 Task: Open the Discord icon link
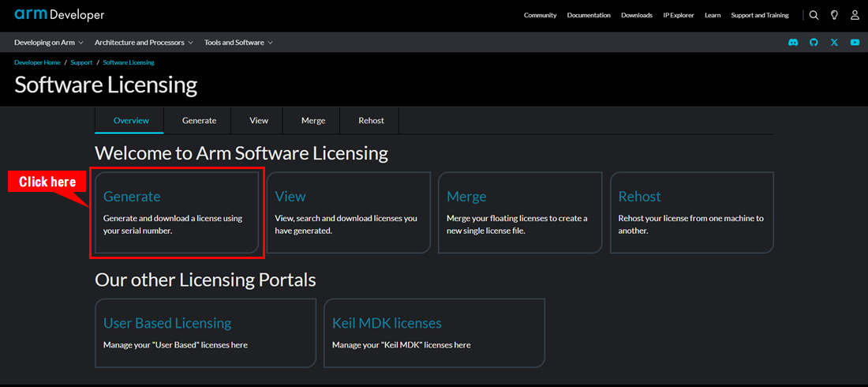point(793,43)
